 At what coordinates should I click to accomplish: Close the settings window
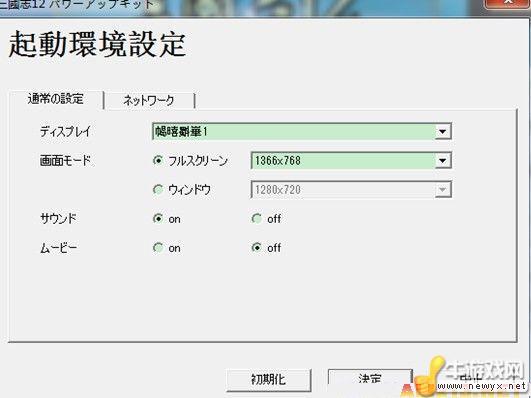(x=508, y=3)
